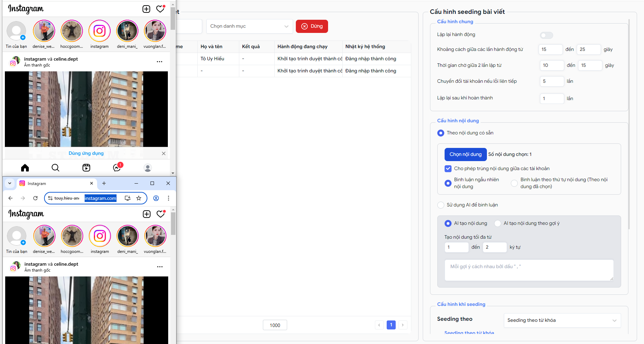
Task: Select 'Sử dụng AI để bình luận' radio
Action: click(x=441, y=205)
